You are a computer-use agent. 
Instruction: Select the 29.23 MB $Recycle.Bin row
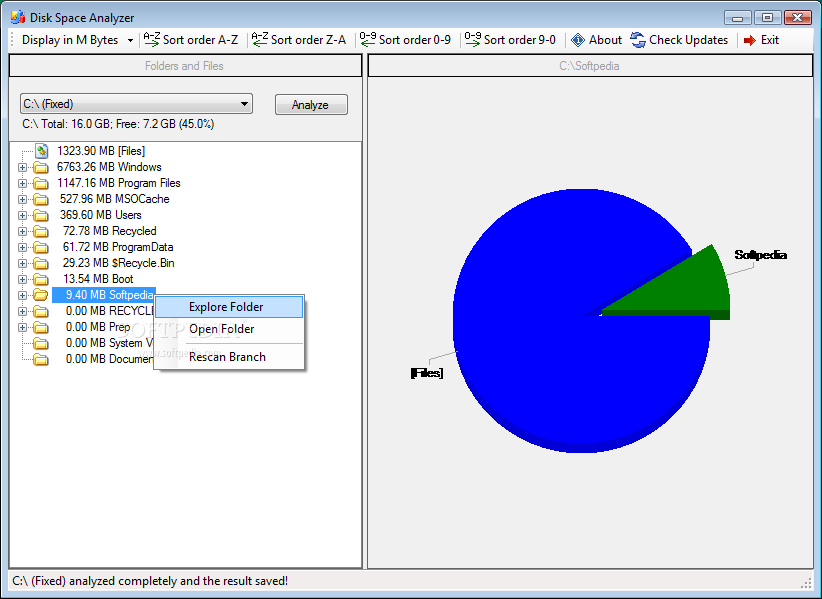118,263
